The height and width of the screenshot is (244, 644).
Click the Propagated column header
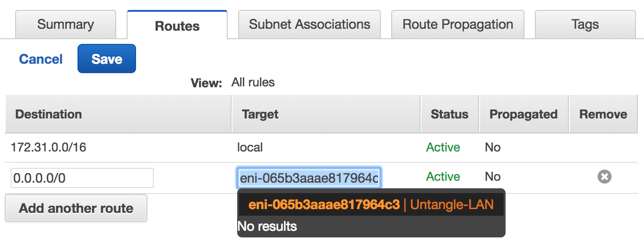[524, 114]
